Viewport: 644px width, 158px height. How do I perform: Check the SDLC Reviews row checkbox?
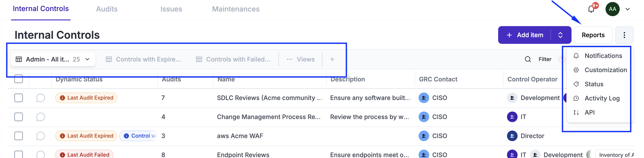(19, 98)
